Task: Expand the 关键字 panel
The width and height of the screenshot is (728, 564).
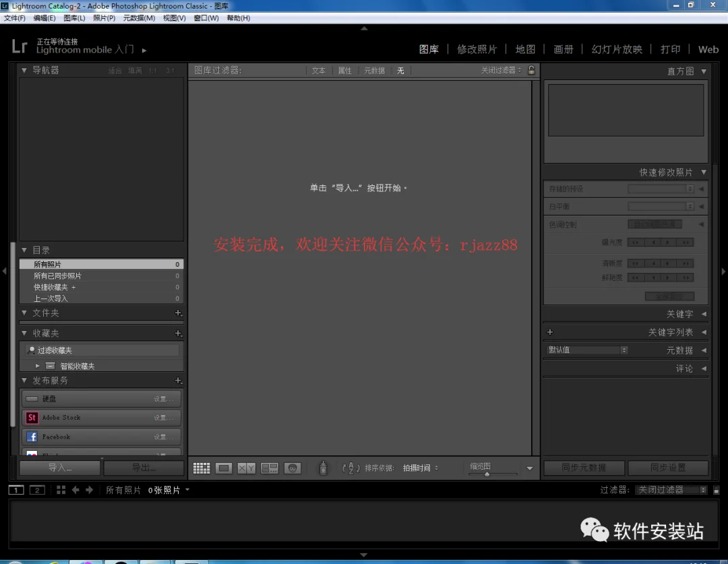Action: [704, 314]
